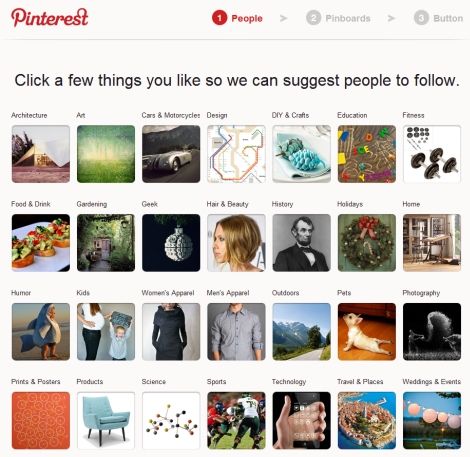The width and height of the screenshot is (470, 457).
Task: Select step 1 People
Action: click(x=237, y=18)
